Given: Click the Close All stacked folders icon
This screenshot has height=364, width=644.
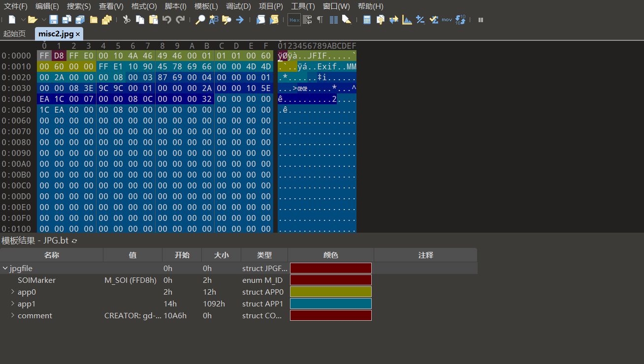Looking at the screenshot, I should coord(107,20).
